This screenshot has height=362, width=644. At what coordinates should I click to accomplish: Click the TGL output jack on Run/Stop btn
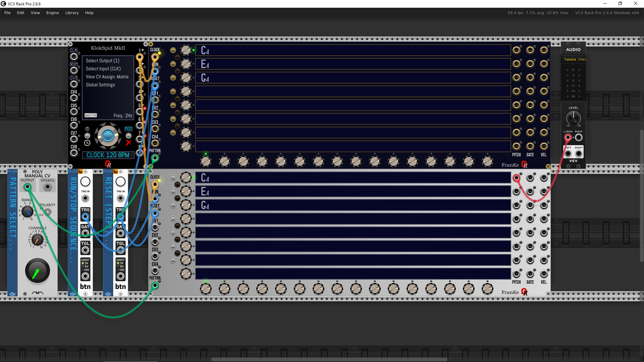[85, 250]
